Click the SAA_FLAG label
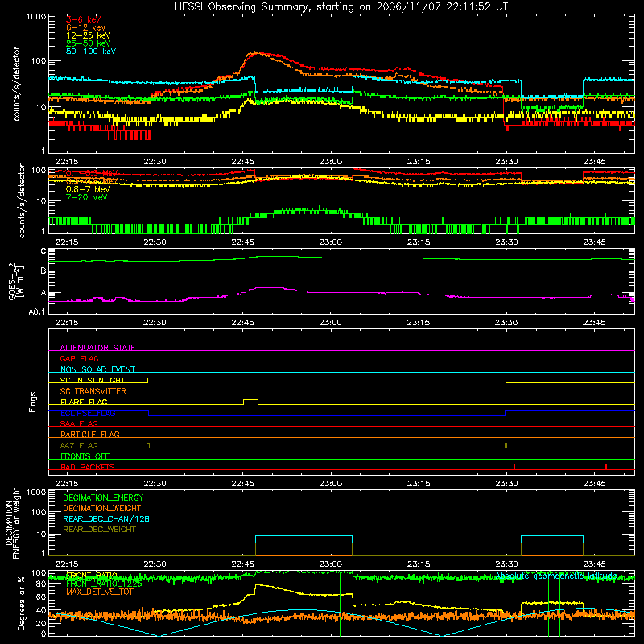 point(79,423)
